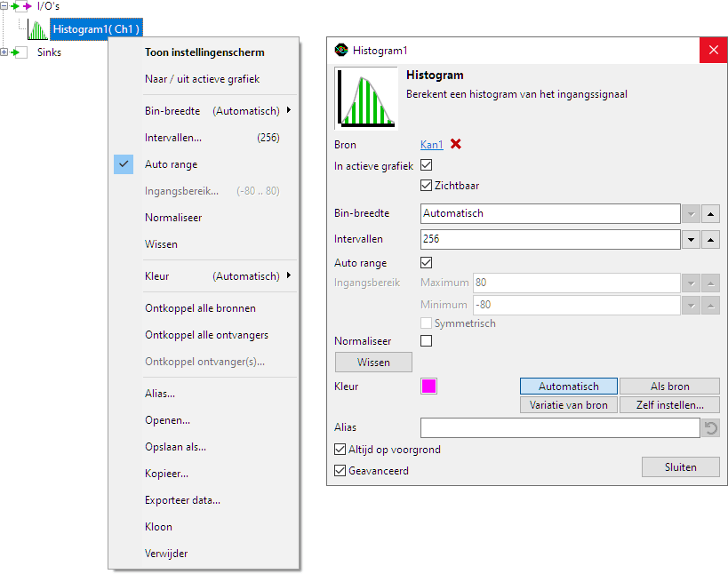
Task: Select Naar / uit actieve grafiek
Action: coord(204,79)
